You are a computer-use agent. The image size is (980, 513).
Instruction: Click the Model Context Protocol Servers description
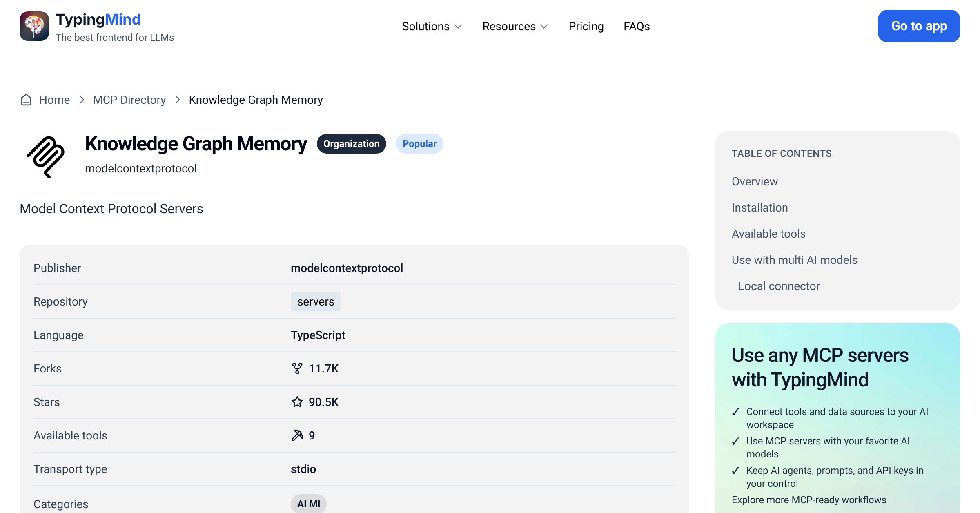coord(111,209)
